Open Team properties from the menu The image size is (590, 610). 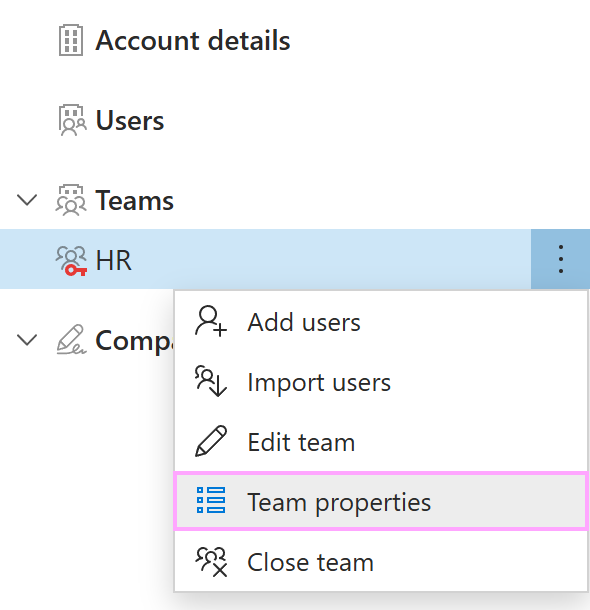click(381, 501)
